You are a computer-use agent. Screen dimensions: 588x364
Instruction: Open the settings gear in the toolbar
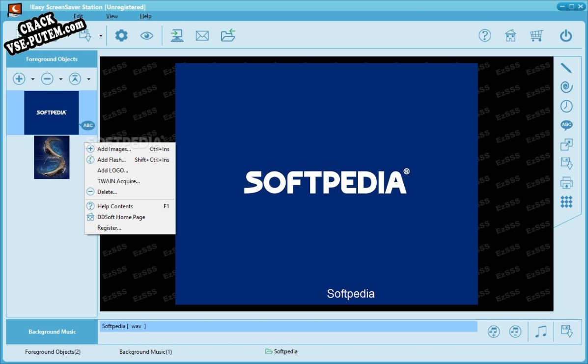click(121, 35)
